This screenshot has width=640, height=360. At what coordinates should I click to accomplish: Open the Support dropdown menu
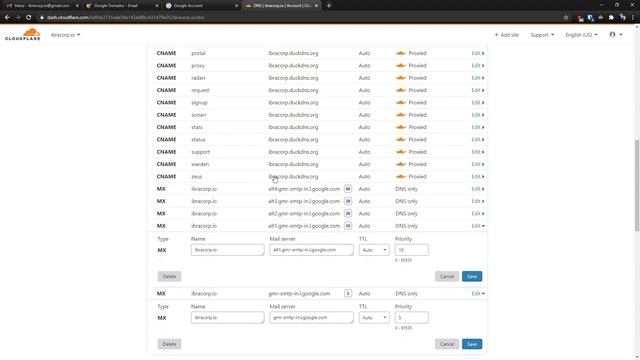[542, 35]
